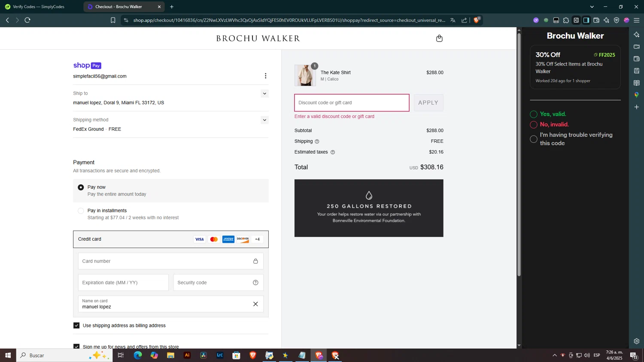
Task: Open the reading list icon in sidebar
Action: click(x=637, y=83)
